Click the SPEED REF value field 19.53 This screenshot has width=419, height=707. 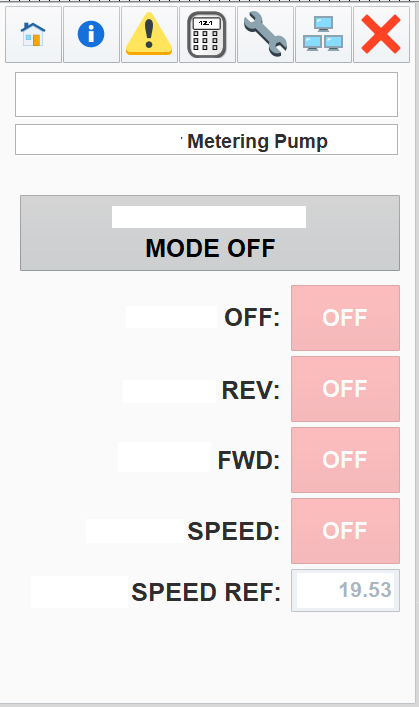345,590
